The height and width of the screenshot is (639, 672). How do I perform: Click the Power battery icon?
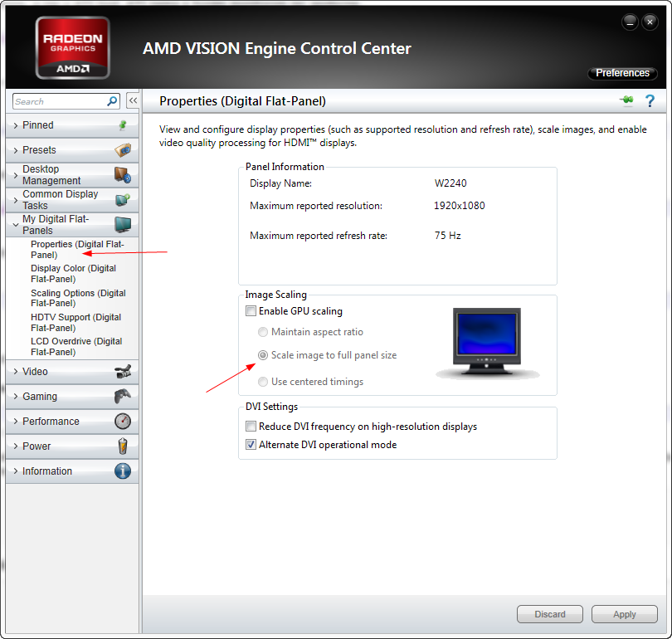click(123, 446)
